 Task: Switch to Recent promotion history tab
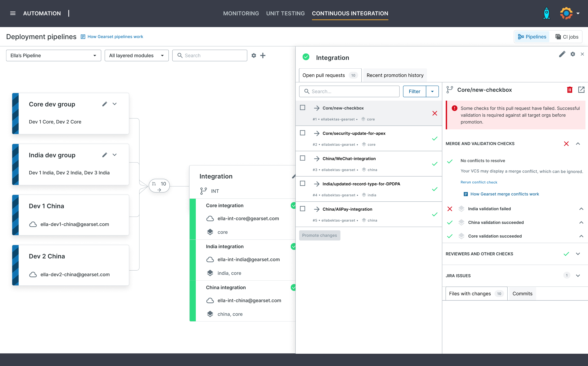[395, 75]
